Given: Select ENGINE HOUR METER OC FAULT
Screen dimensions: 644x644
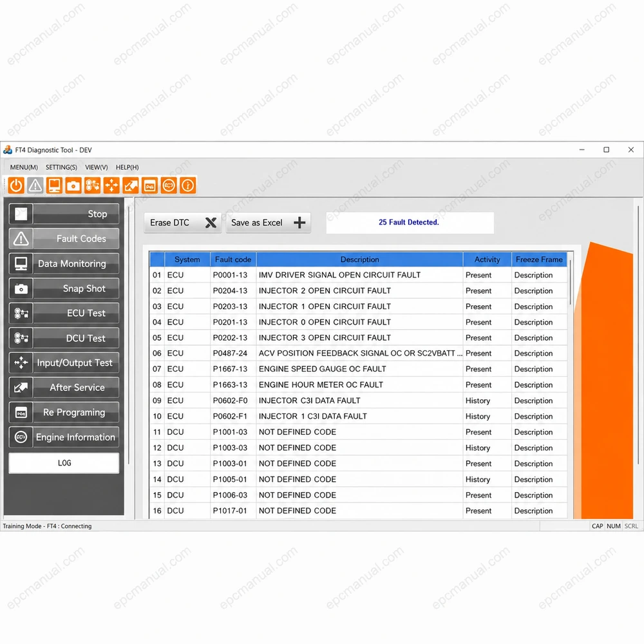Looking at the screenshot, I should [x=321, y=385].
